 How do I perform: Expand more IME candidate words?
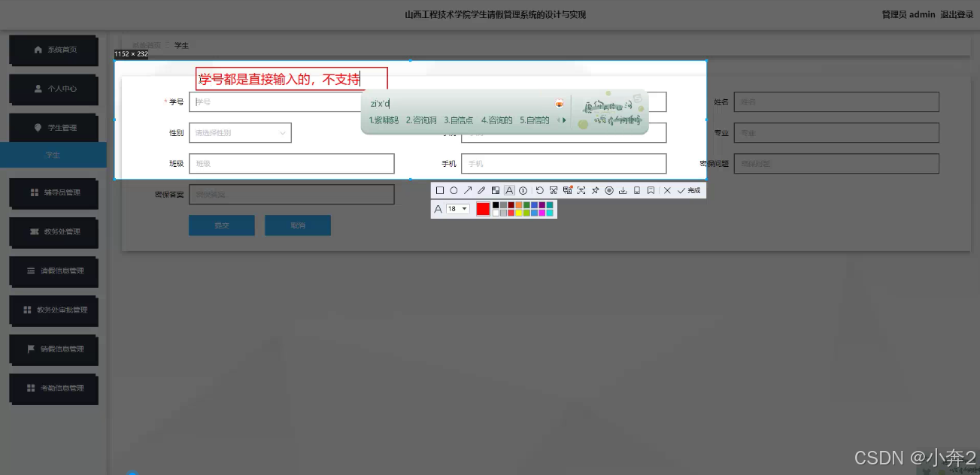pos(563,119)
